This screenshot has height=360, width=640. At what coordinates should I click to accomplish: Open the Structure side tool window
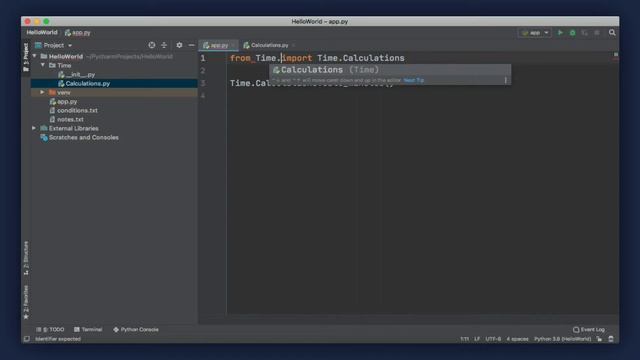[x=26, y=258]
